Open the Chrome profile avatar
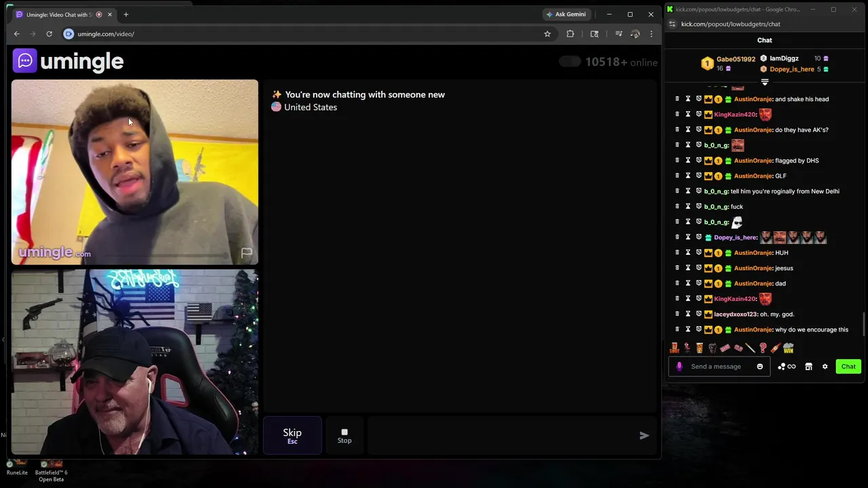This screenshot has width=868, height=488. tap(635, 34)
